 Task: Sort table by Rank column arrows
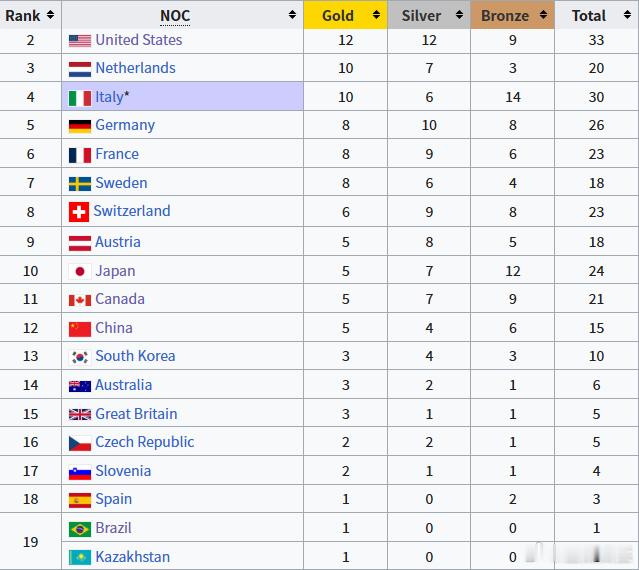[51, 15]
